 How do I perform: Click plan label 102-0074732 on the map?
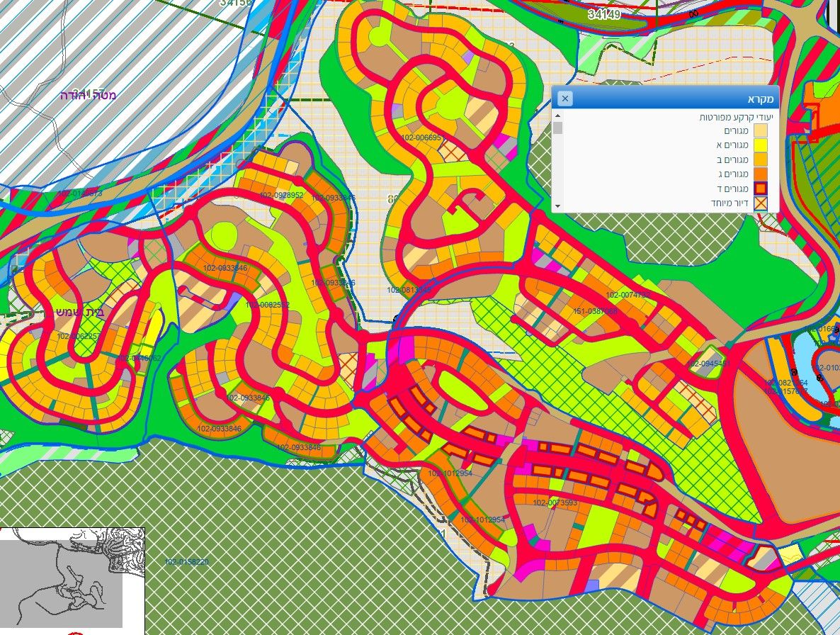(x=628, y=296)
